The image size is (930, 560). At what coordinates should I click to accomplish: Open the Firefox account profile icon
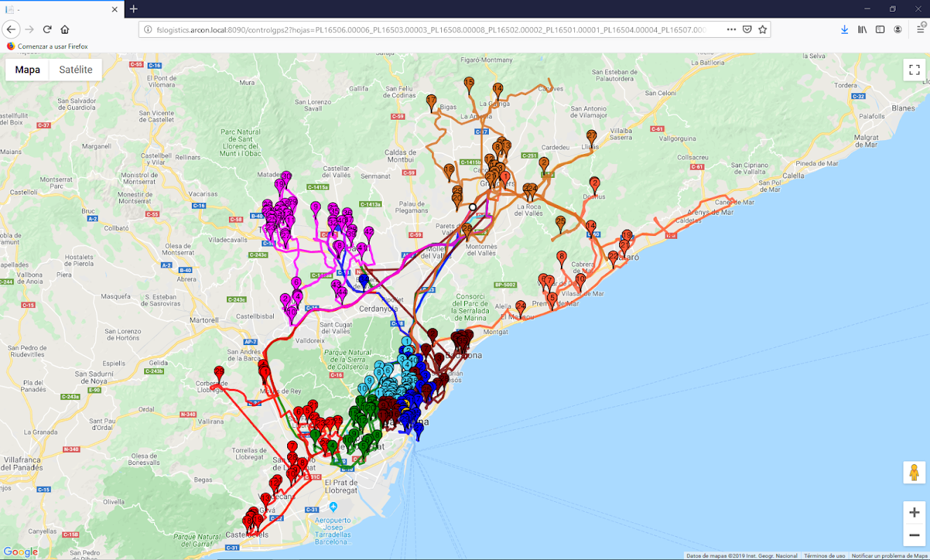click(898, 29)
